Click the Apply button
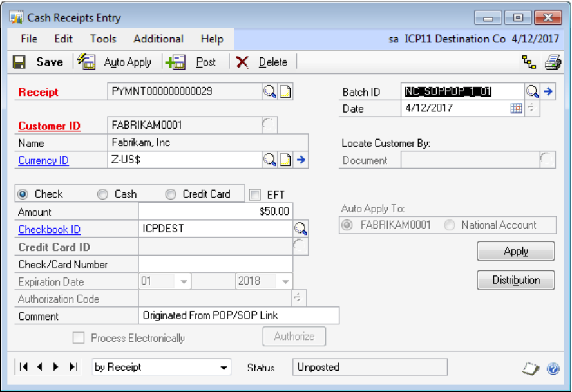This screenshot has width=572, height=392. pyautogui.click(x=515, y=252)
